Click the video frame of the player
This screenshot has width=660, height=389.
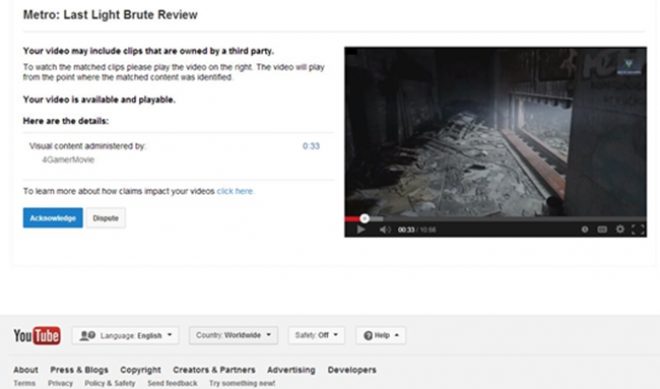click(495, 131)
